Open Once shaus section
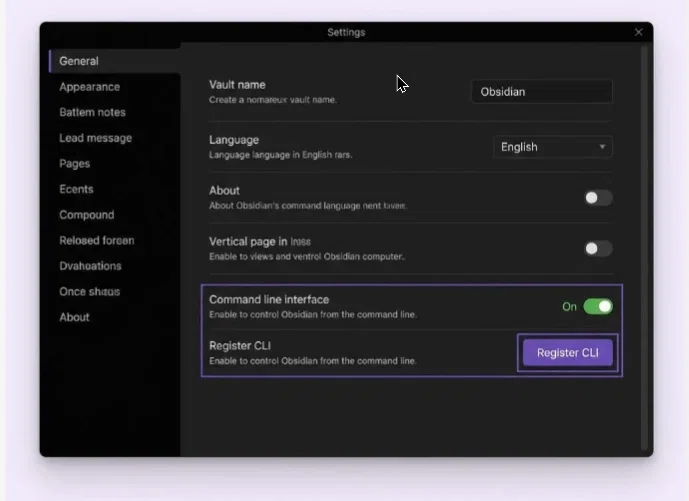 click(x=90, y=292)
